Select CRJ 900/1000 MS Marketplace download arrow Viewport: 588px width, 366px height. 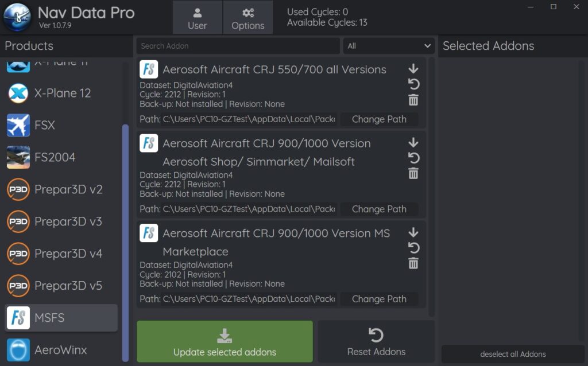413,232
